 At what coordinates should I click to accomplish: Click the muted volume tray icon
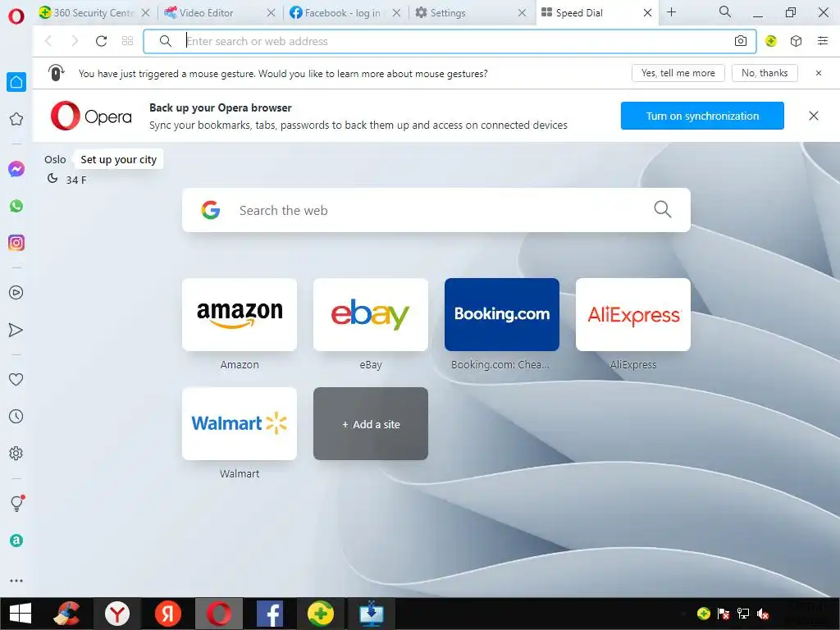pos(763,614)
